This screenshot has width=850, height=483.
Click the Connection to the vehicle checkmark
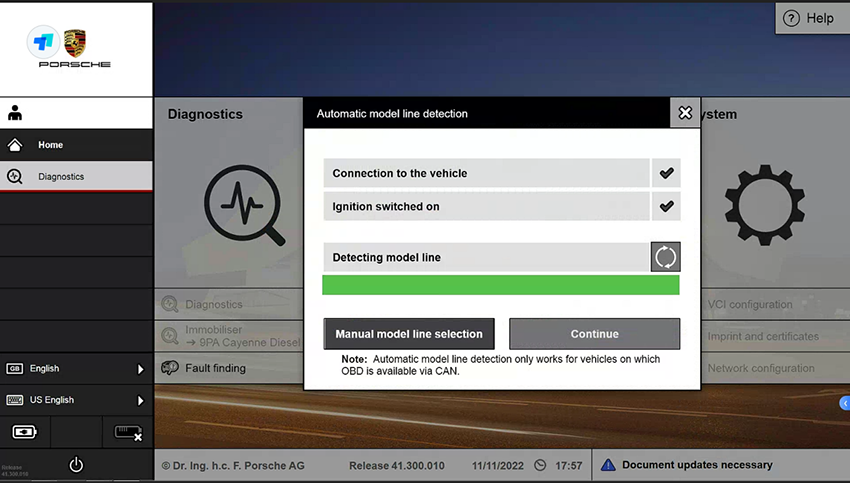coord(666,173)
